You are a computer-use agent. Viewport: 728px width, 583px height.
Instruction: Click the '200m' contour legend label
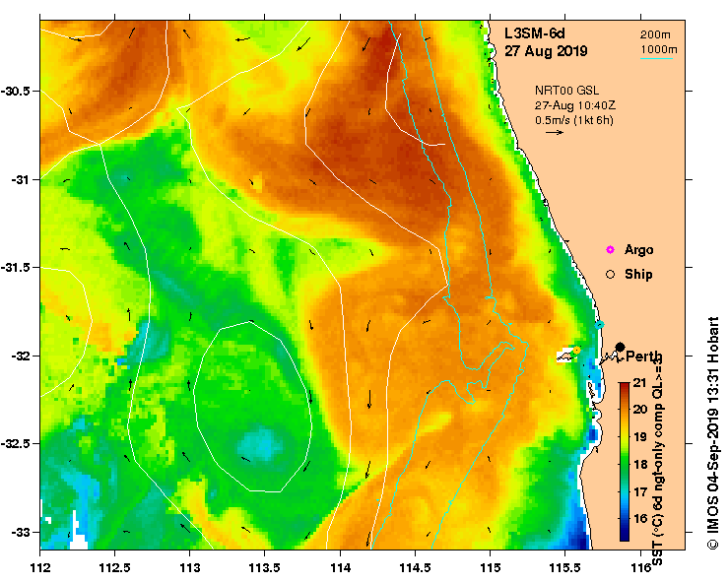tap(655, 34)
